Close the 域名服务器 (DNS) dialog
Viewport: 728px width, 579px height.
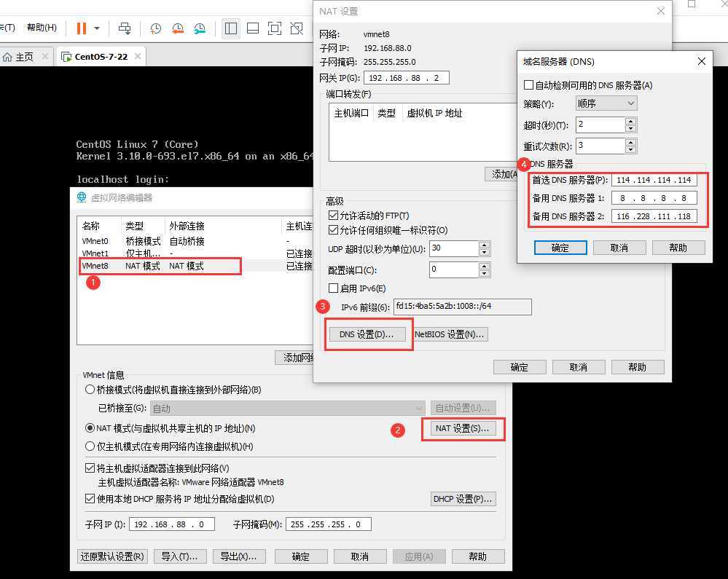tap(702, 61)
